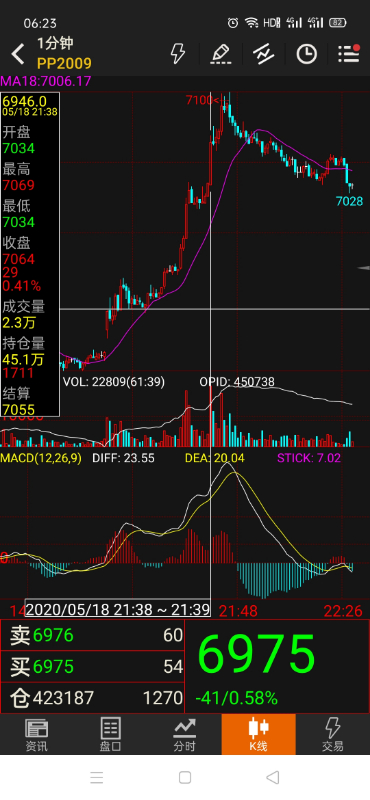This screenshot has width=370, height=800.
Task: Open the indicator lines icon
Action: click(x=264, y=54)
